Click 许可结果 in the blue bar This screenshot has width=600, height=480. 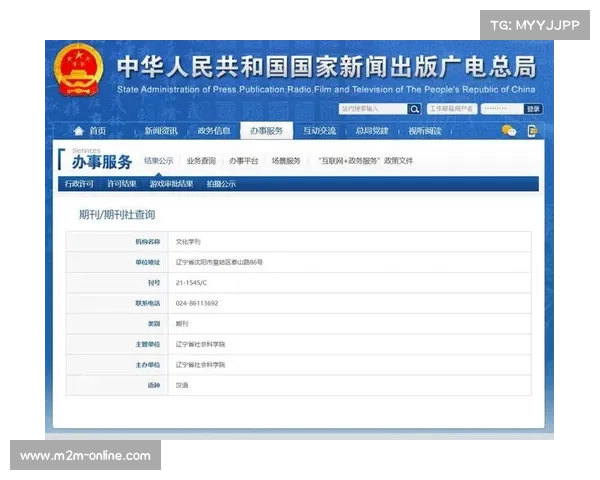coord(122,184)
